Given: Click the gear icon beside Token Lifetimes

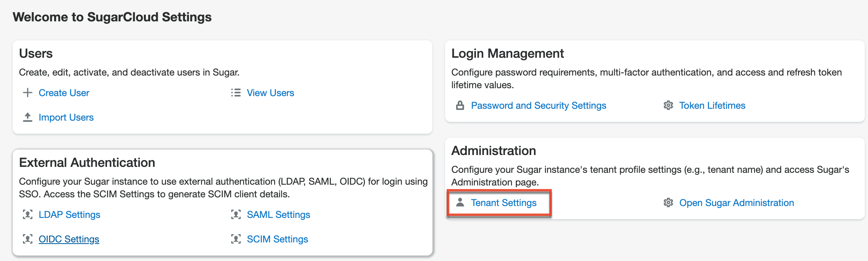Looking at the screenshot, I should pyautogui.click(x=668, y=106).
